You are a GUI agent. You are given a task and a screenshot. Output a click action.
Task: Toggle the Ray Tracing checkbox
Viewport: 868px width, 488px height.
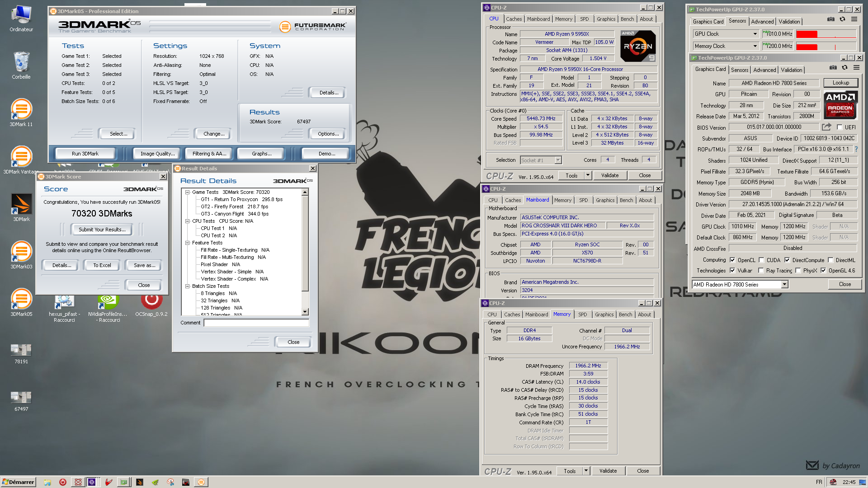pos(761,271)
